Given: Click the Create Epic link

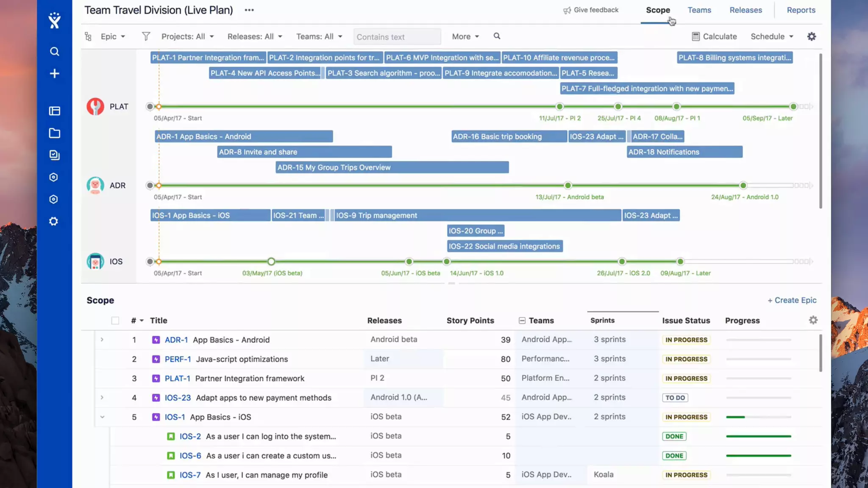Looking at the screenshot, I should coord(792,300).
